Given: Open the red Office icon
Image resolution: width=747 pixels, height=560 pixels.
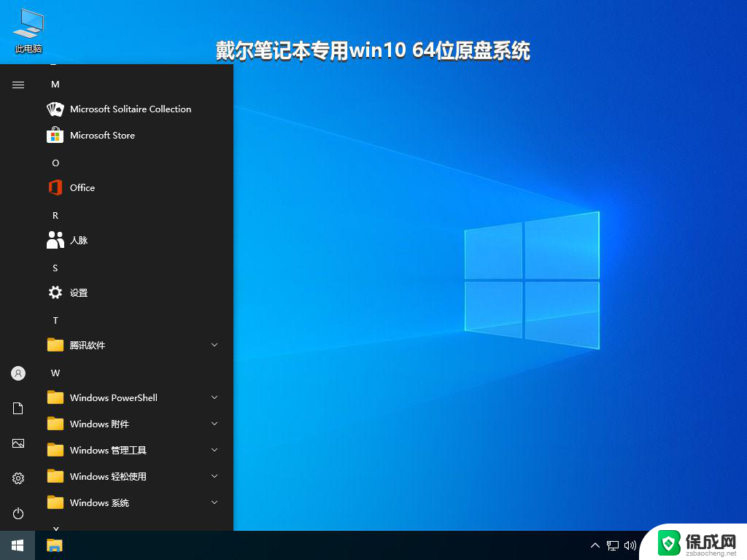Looking at the screenshot, I should pos(55,187).
